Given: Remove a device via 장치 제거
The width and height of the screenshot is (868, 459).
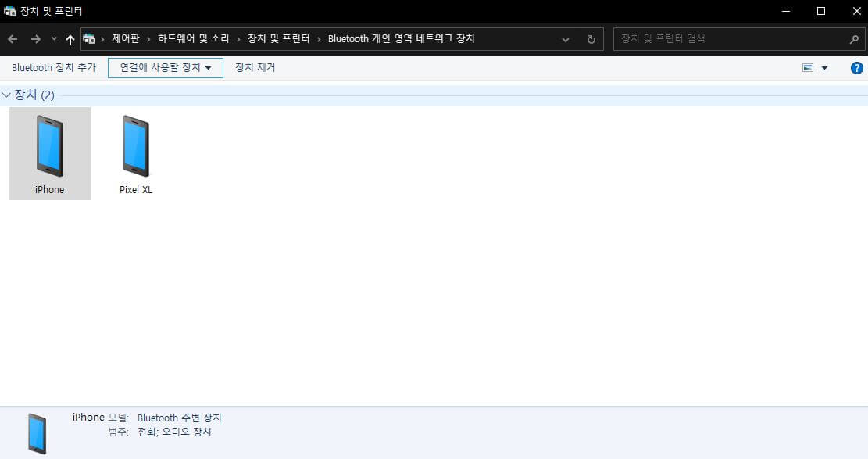Looking at the screenshot, I should tap(254, 67).
